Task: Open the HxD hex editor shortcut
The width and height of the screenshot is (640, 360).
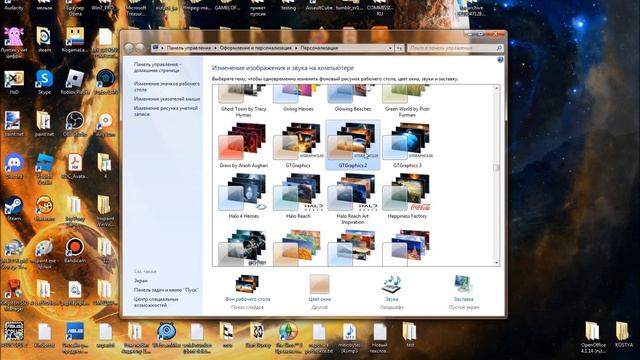Action: click(x=14, y=81)
